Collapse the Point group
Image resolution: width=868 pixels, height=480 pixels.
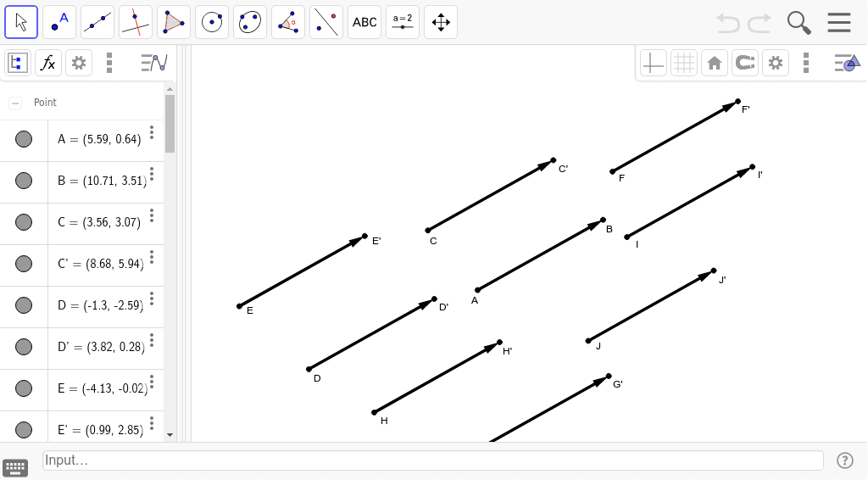(15, 103)
